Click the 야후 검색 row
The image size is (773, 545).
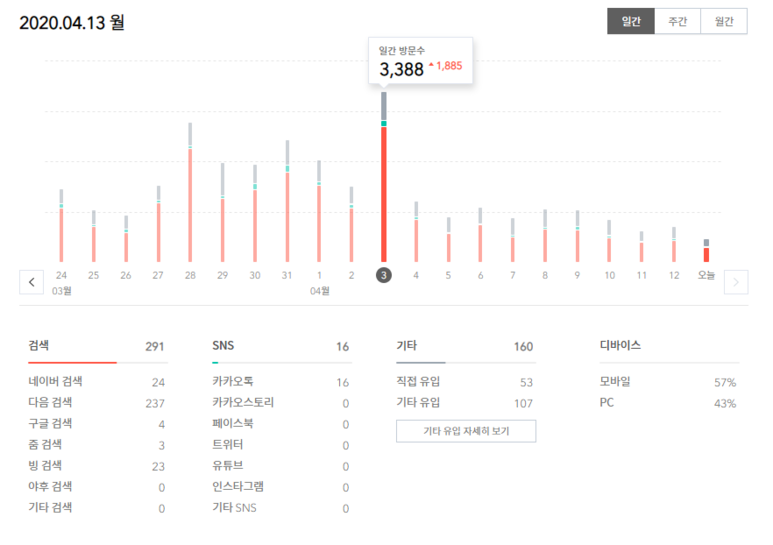click(x=98, y=487)
